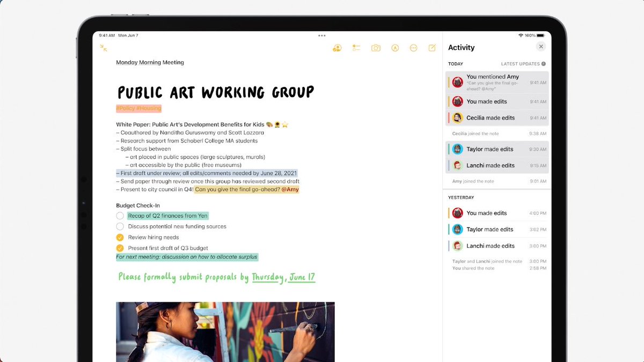Select yesterday's 'Taylor made edits' 3:02 PM entry
The width and height of the screenshot is (644, 362).
[x=497, y=229]
